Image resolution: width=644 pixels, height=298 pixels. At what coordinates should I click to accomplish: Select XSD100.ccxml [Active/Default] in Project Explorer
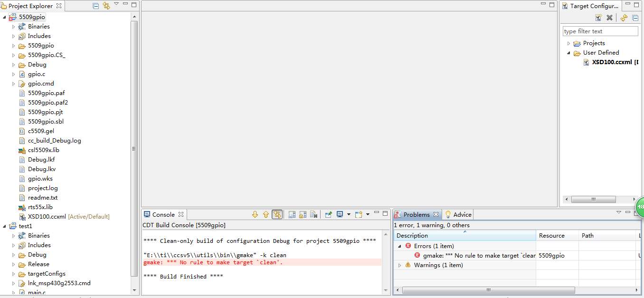[x=68, y=217]
